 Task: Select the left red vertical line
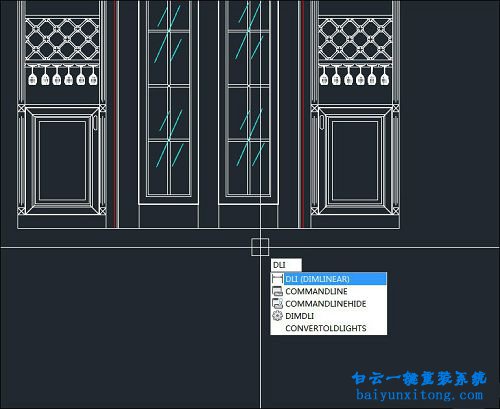[115, 113]
